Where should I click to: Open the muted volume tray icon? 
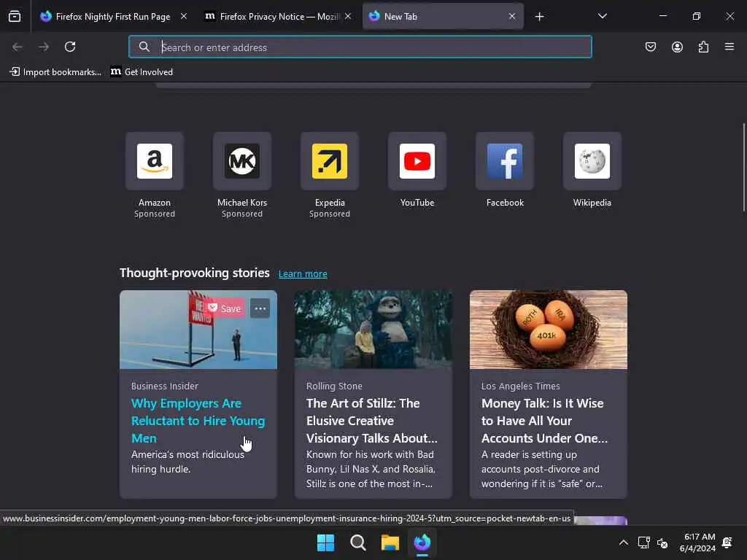pos(662,542)
